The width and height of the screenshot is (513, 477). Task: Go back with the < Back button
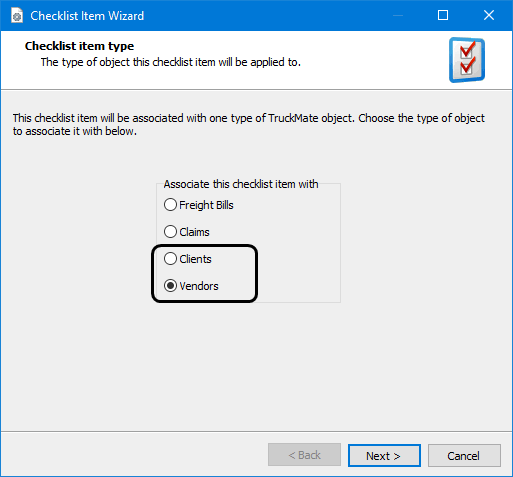[304, 455]
